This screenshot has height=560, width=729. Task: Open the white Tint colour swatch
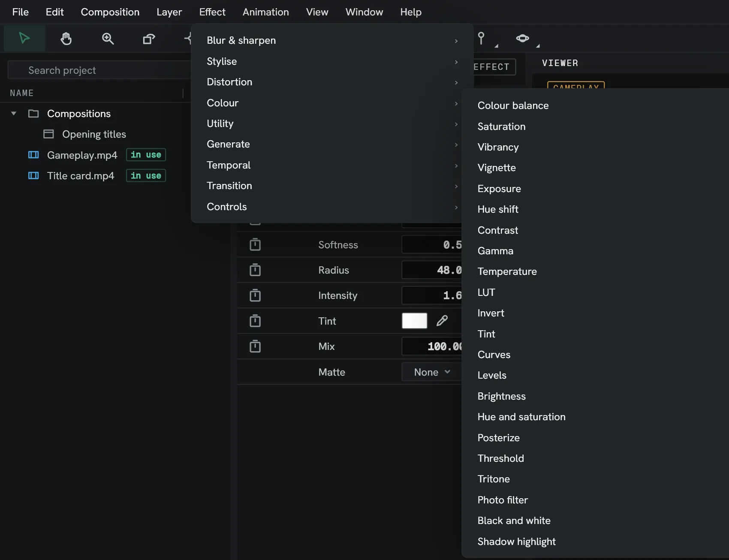click(x=414, y=321)
